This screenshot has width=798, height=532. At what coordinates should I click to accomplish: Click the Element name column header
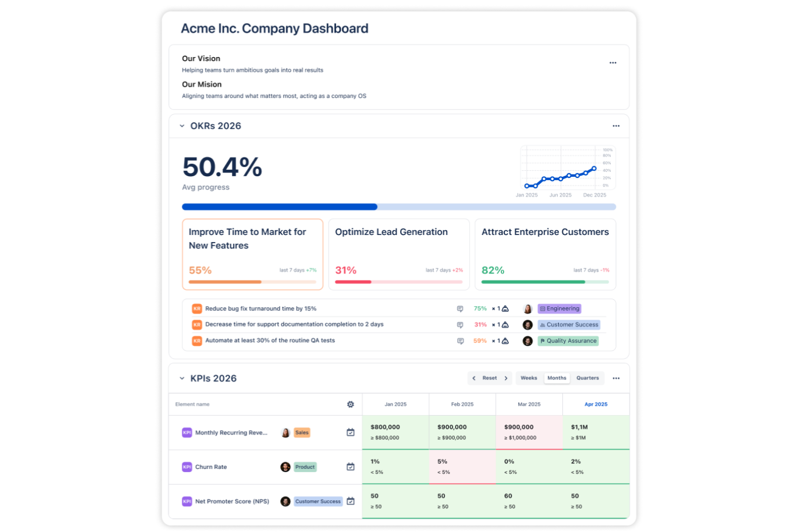pos(192,404)
